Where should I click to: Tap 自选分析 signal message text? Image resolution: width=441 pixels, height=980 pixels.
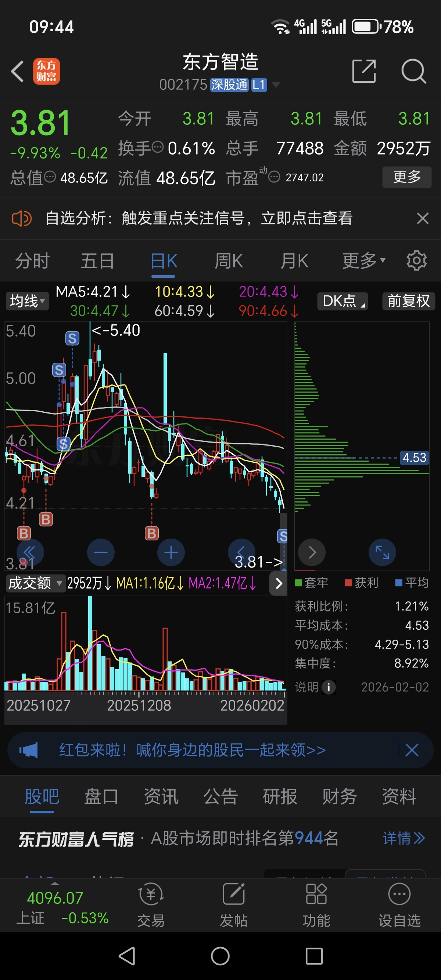point(199,219)
